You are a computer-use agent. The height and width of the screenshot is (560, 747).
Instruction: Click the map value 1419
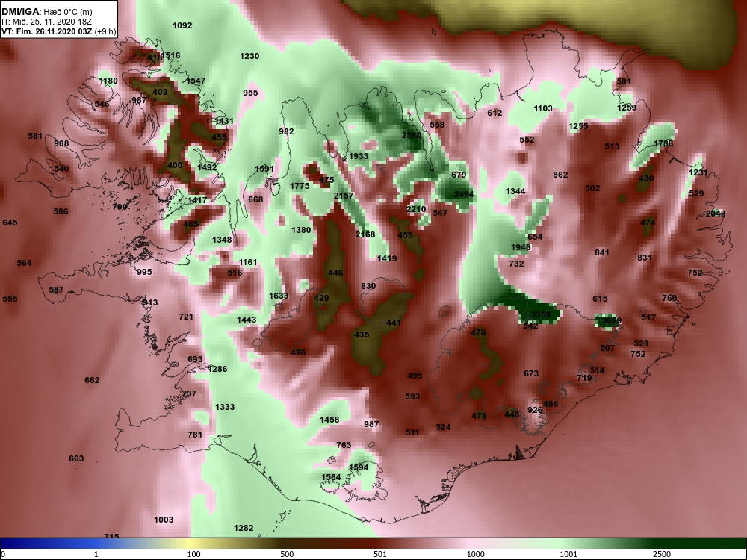point(386,258)
